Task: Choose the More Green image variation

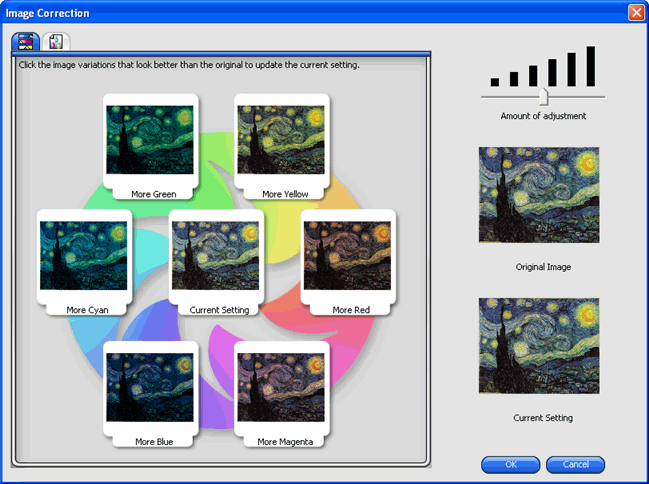Action: click(150, 146)
